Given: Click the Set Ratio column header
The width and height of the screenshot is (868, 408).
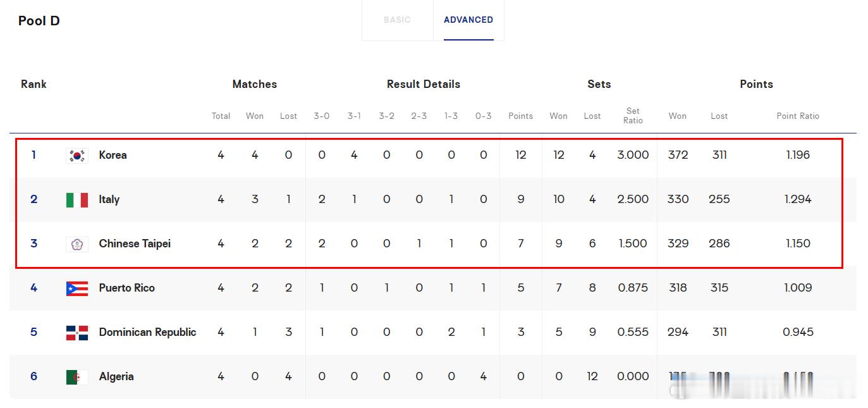Looking at the screenshot, I should click(633, 116).
